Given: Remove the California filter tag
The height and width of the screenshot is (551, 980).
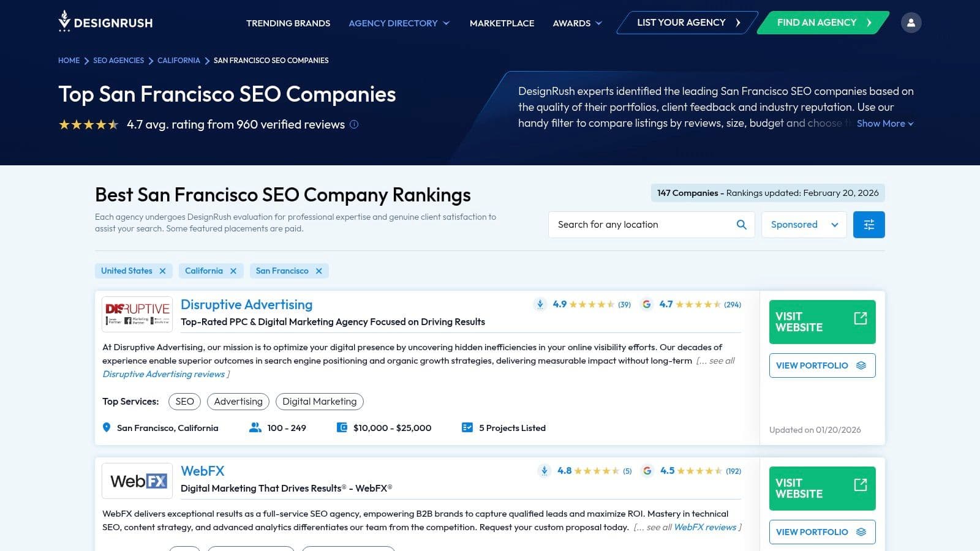Looking at the screenshot, I should (233, 271).
